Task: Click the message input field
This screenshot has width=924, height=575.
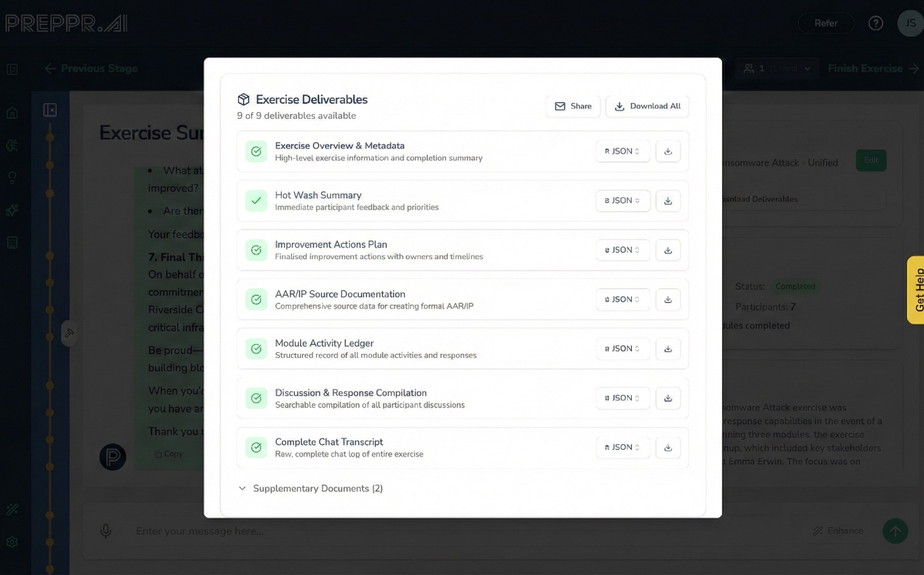Action: pyautogui.click(x=456, y=531)
